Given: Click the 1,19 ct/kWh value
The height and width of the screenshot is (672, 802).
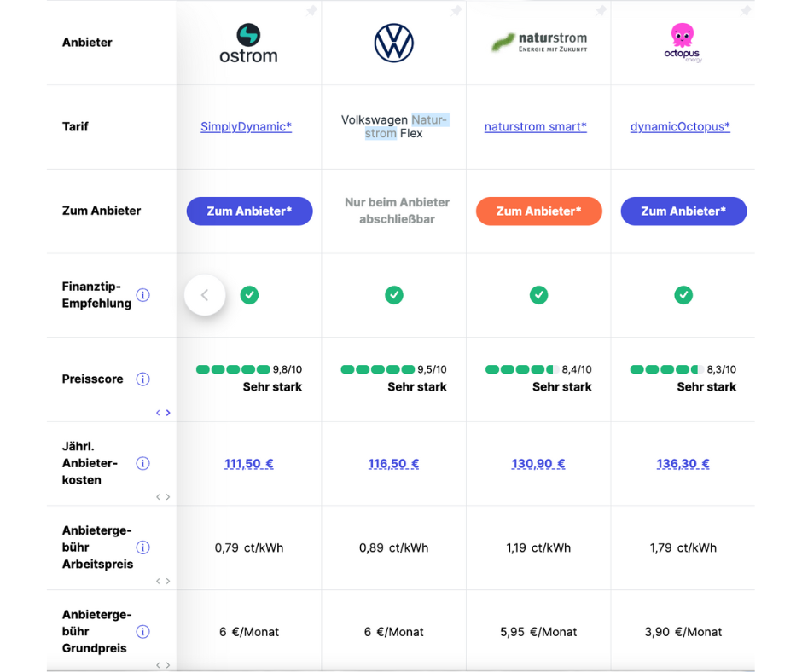Looking at the screenshot, I should pos(538,547).
